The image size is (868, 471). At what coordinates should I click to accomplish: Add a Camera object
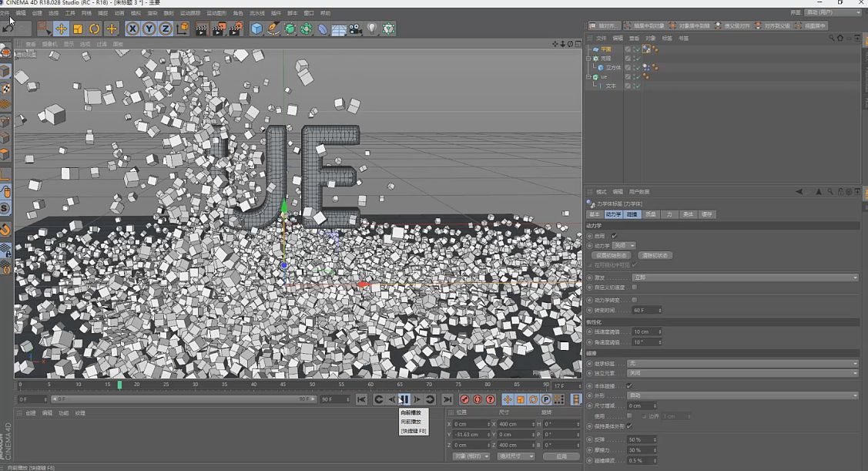(355, 29)
